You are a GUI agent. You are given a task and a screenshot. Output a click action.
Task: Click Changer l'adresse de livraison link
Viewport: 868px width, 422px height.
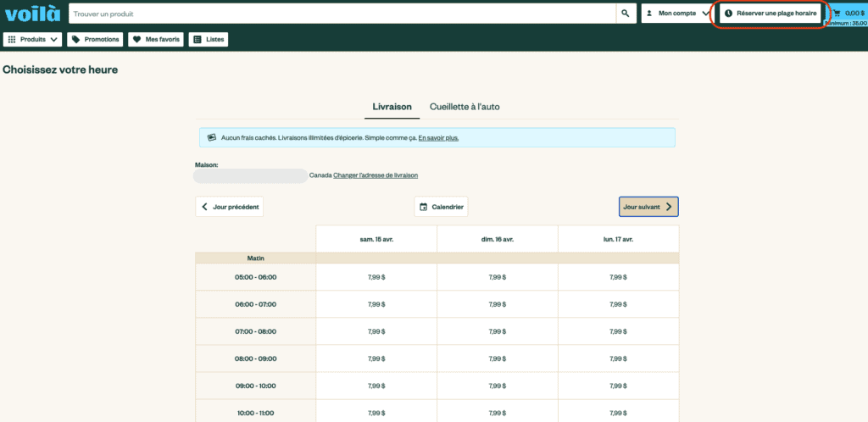pos(376,175)
